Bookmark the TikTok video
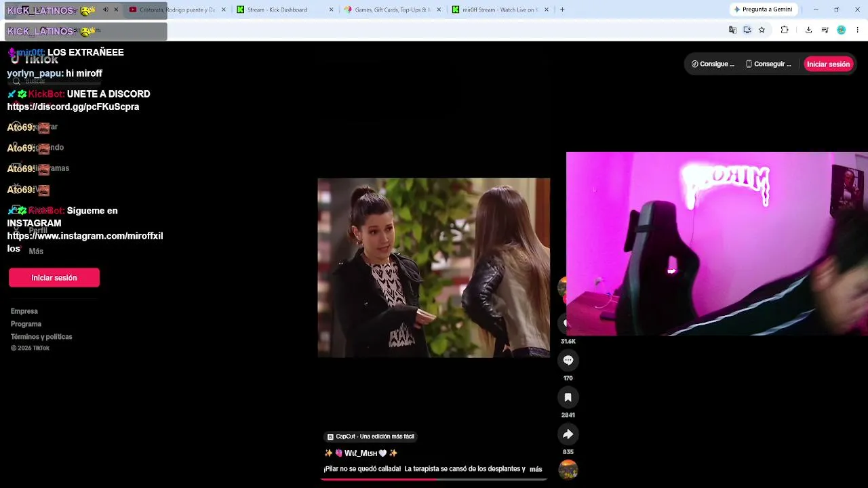Image resolution: width=868 pixels, height=488 pixels. 568,397
